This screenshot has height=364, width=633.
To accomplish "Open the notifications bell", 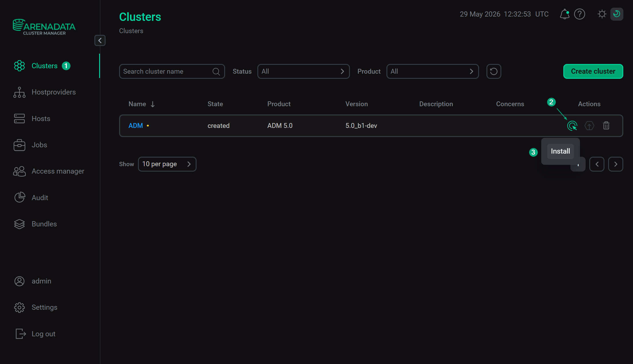I will [564, 14].
